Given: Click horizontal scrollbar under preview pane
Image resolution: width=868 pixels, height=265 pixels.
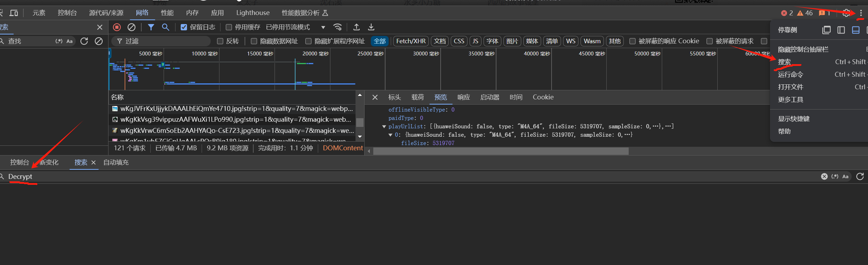Looking at the screenshot, I should tap(501, 151).
